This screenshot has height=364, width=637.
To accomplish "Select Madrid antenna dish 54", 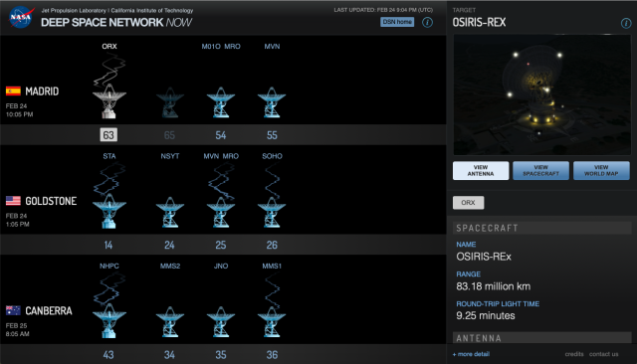I will 221,102.
